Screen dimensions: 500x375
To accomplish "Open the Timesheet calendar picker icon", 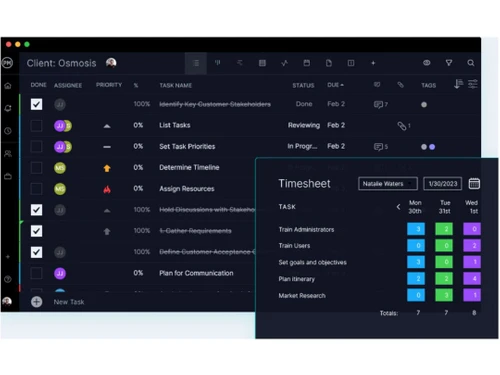I will point(474,184).
